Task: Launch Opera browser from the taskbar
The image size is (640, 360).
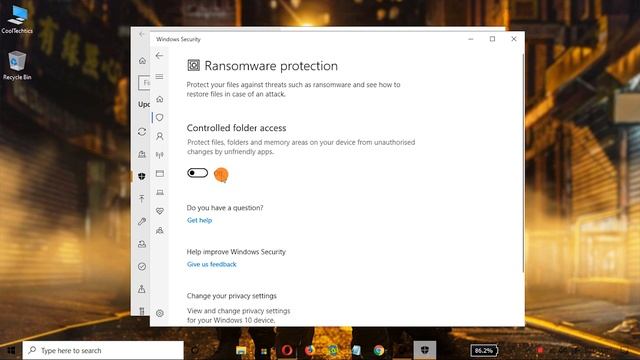Action: tap(287, 350)
